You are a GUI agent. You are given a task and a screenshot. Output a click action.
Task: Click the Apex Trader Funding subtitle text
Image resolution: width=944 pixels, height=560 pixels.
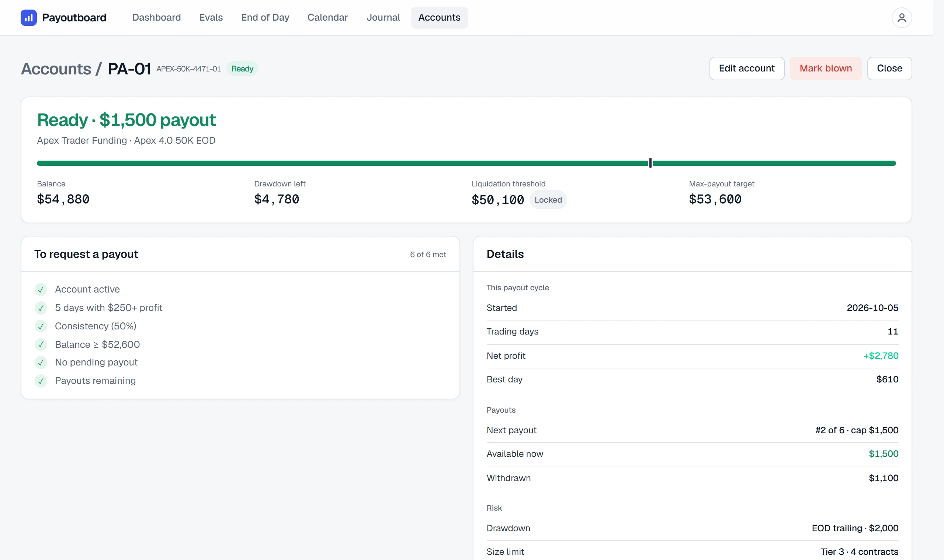tap(126, 140)
